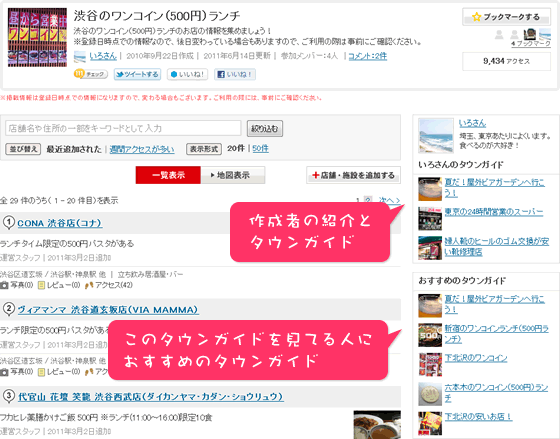Click the ブックマークする star button
560x439 pixels.
(x=506, y=17)
